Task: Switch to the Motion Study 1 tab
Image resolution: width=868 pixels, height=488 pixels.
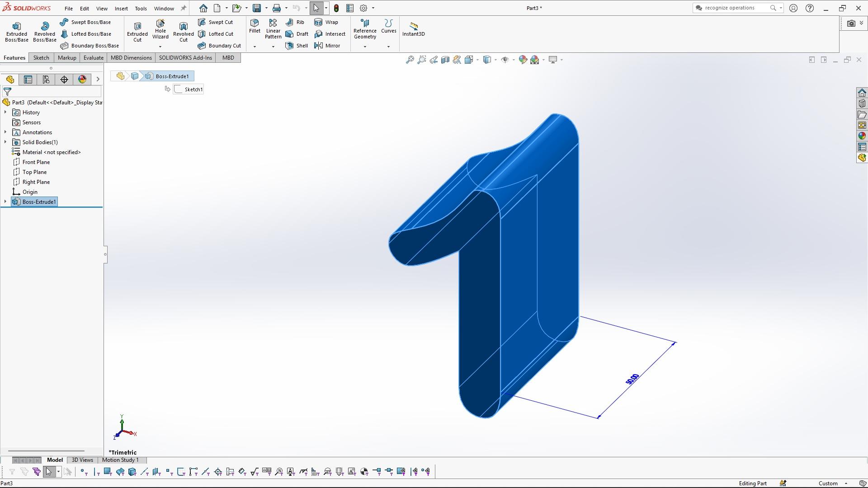Action: (120, 460)
